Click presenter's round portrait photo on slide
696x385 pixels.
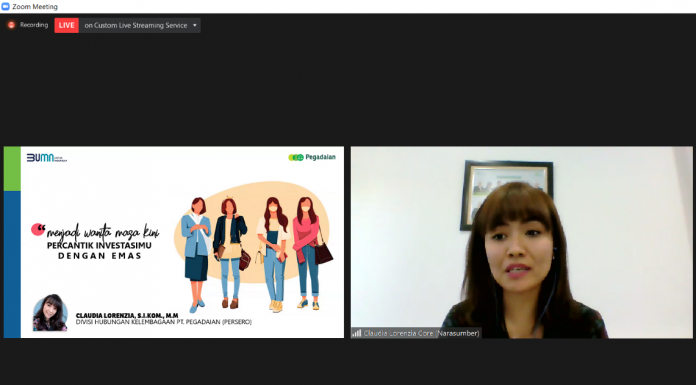[50, 313]
